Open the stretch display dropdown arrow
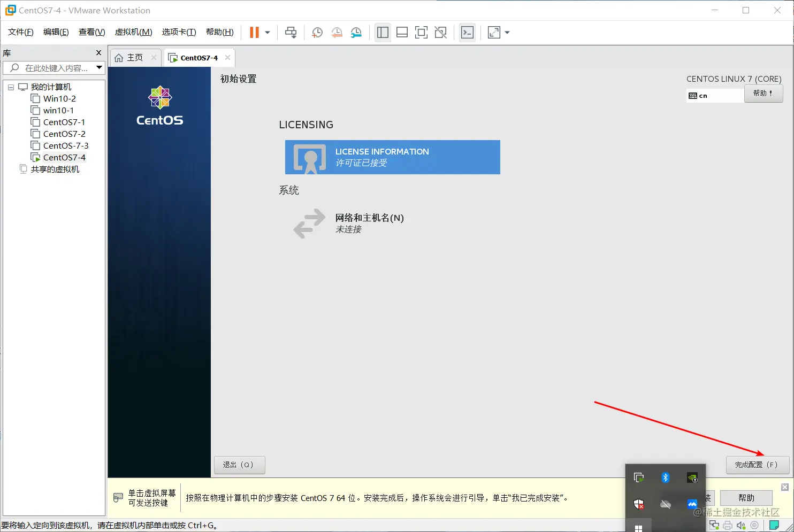Image resolution: width=794 pixels, height=532 pixels. 507,32
